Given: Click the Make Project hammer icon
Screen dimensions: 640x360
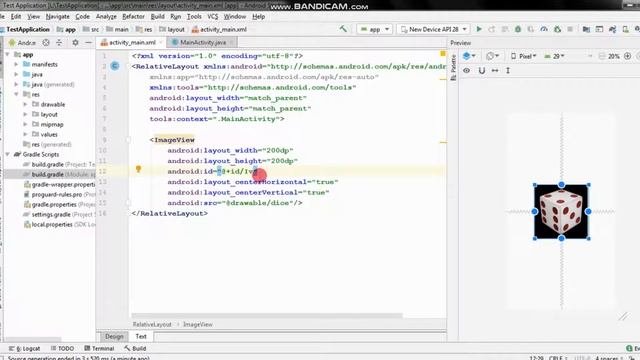Looking at the screenshot, I should tap(343, 29).
